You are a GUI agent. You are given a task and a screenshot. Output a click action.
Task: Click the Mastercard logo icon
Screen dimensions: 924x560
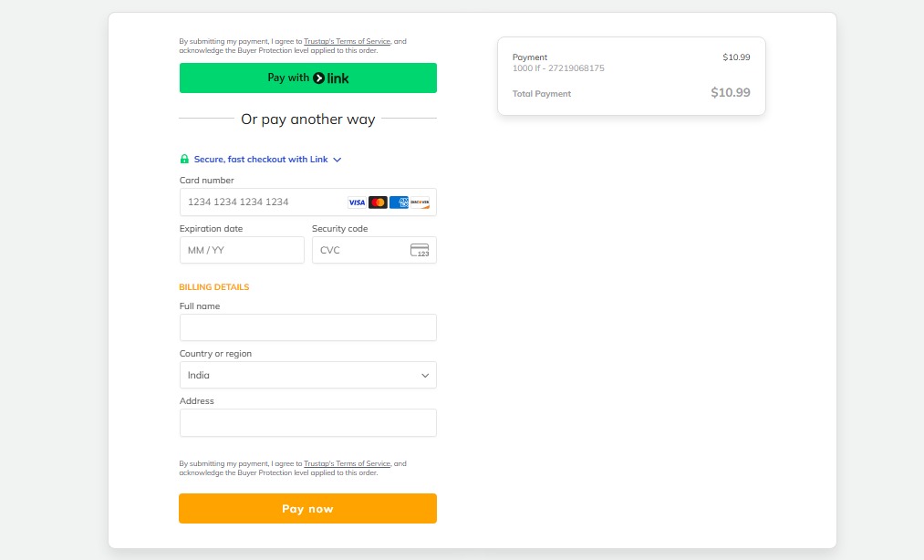[x=378, y=202]
